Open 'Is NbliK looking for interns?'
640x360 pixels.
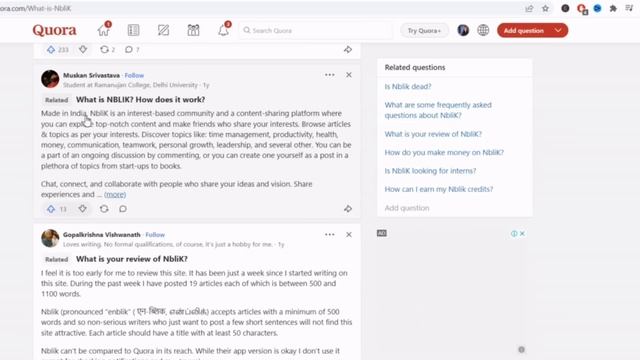(x=430, y=171)
